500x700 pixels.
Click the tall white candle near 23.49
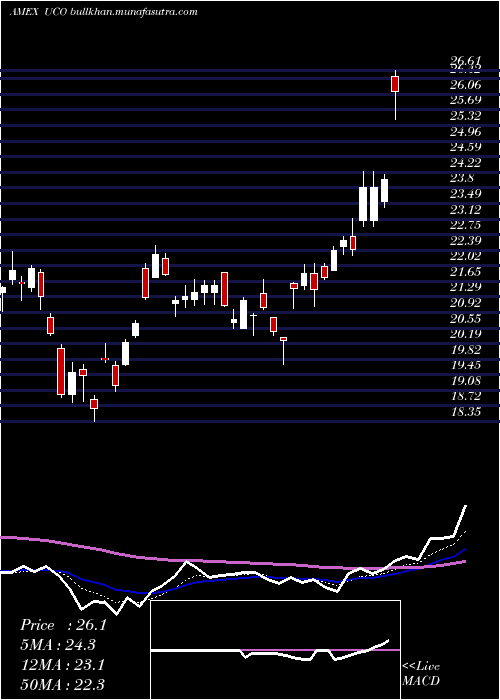363,204
